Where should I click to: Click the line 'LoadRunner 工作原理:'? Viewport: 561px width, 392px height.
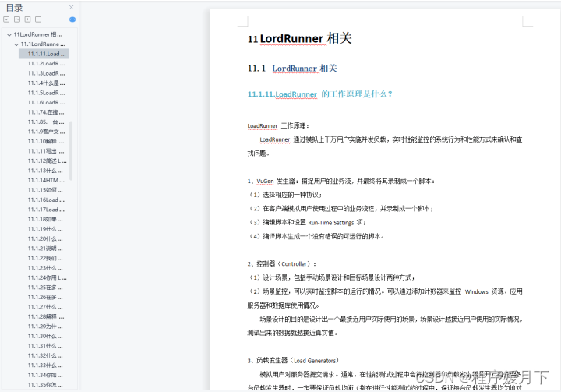(278, 125)
